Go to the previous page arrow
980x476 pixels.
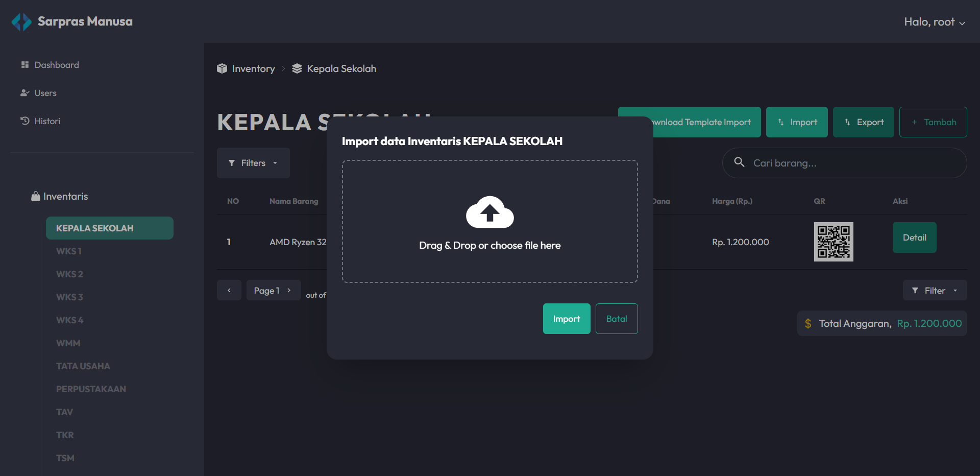[229, 290]
